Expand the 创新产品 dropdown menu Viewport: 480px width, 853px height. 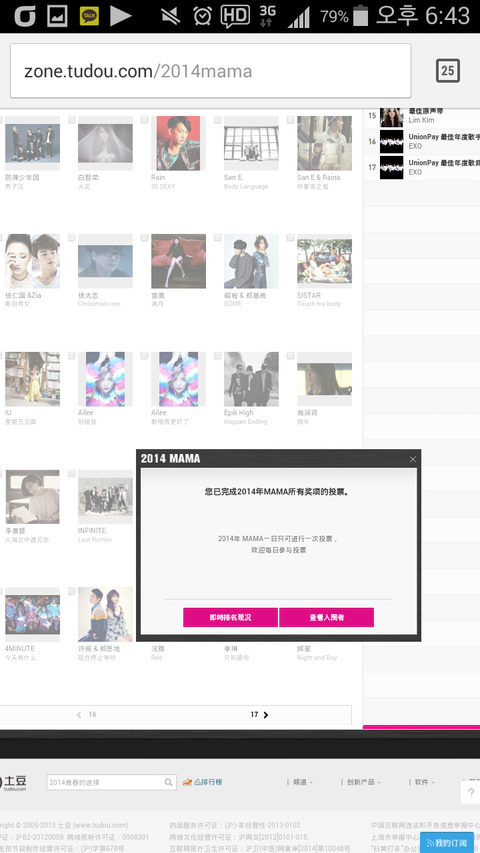point(364,782)
